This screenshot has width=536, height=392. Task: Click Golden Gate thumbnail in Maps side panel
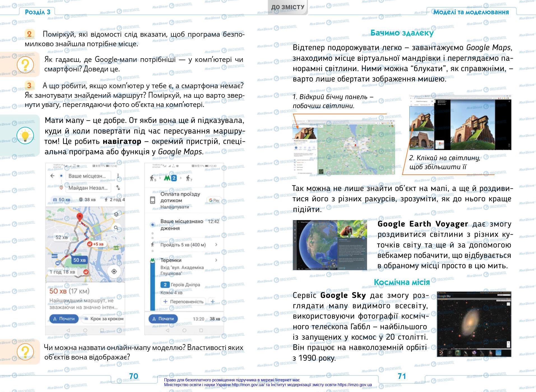(305, 133)
